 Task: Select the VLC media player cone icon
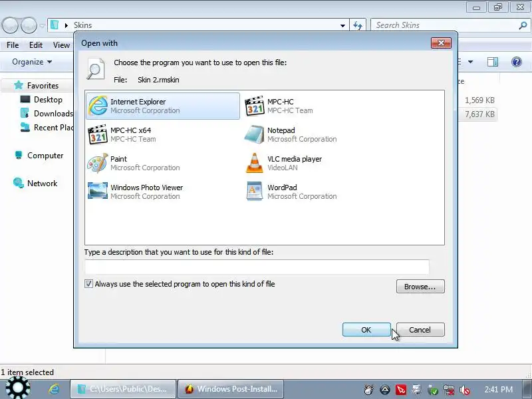click(x=255, y=163)
